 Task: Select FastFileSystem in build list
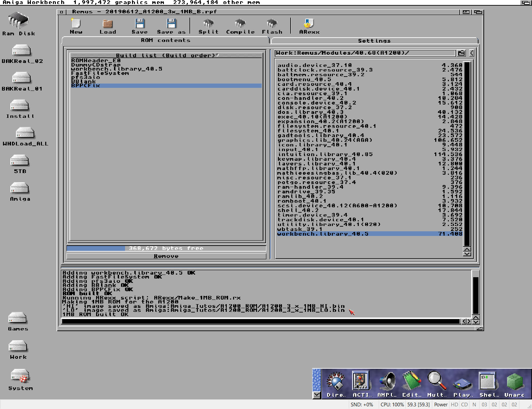pos(166,73)
